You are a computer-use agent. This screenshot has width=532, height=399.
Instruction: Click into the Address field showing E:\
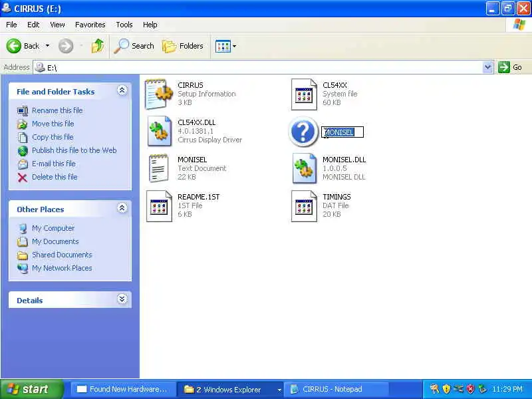[x=258, y=67]
